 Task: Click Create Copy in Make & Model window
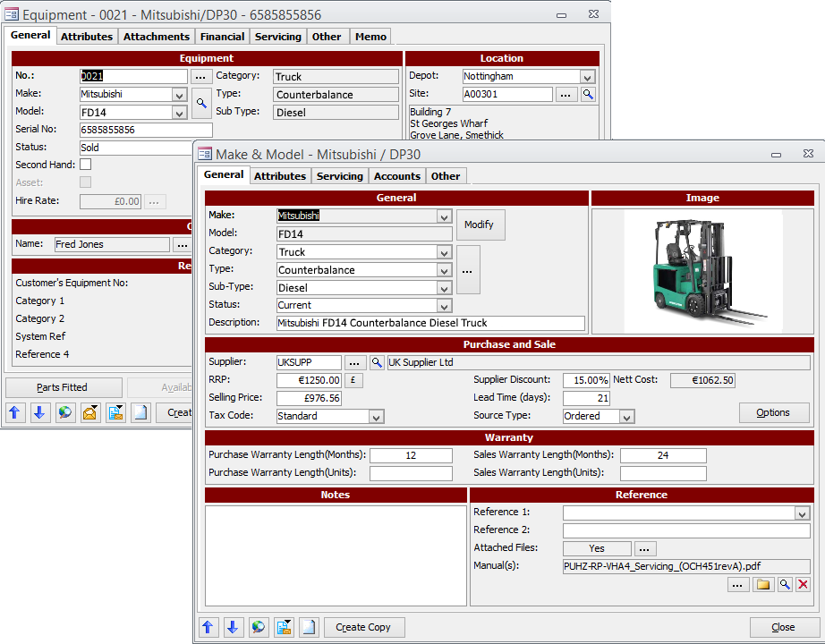364,627
